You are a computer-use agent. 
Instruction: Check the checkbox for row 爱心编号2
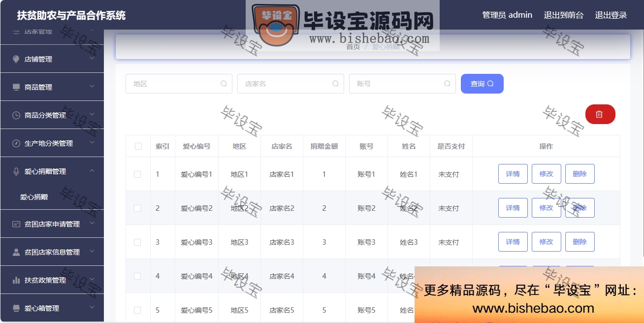point(137,208)
